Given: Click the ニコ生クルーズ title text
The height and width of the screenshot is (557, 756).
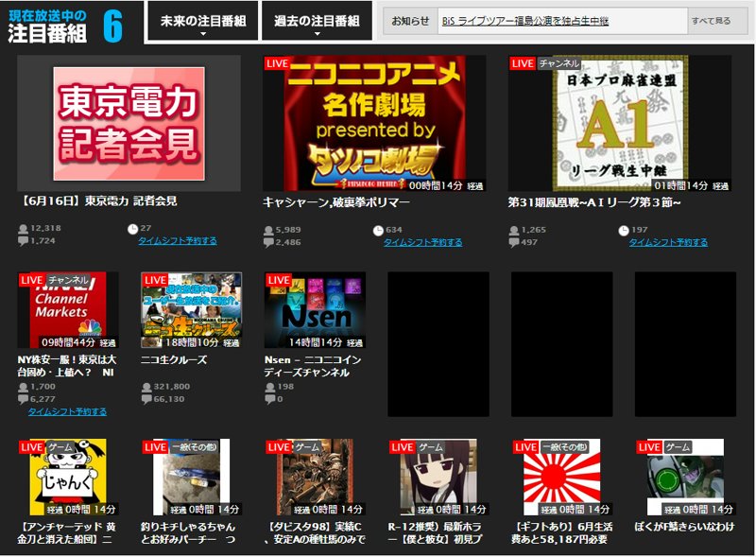Looking at the screenshot, I should [174, 359].
